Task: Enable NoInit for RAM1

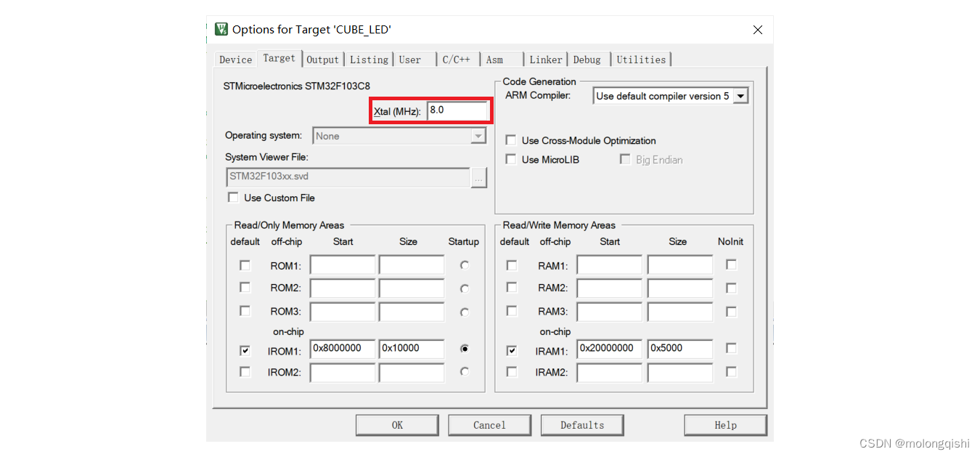Action: (x=731, y=265)
